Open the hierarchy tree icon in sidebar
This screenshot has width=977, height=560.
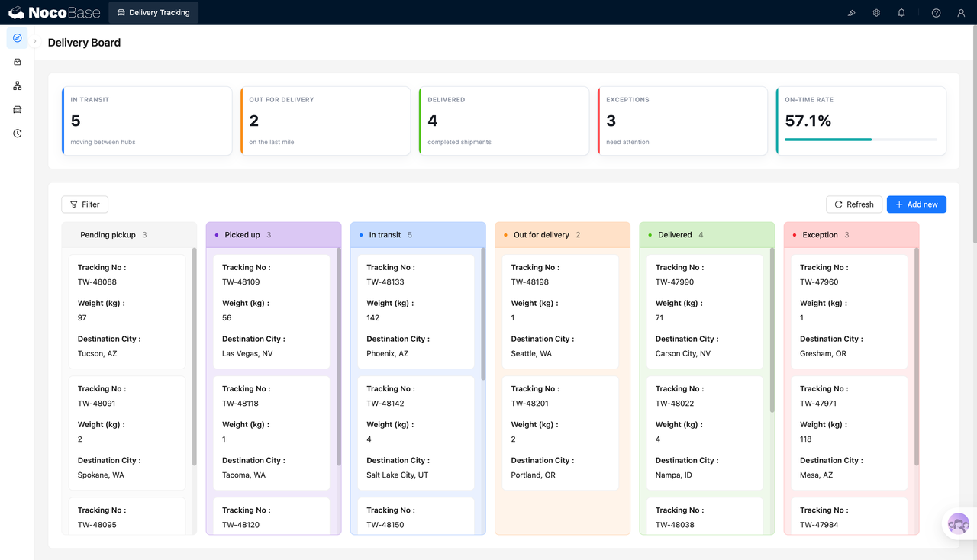pos(17,86)
